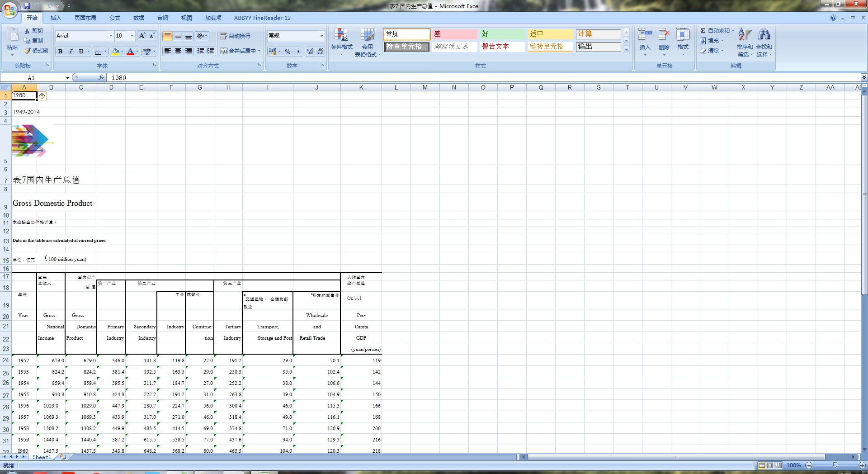Screen dimensions: 868x474
Task: Toggle Italic formatting
Action: coord(71,52)
